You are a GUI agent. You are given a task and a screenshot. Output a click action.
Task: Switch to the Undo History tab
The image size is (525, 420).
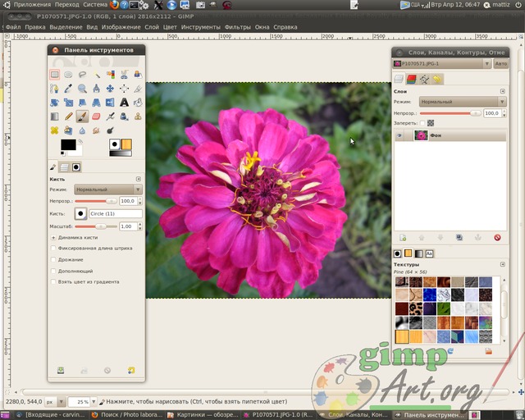(x=437, y=79)
